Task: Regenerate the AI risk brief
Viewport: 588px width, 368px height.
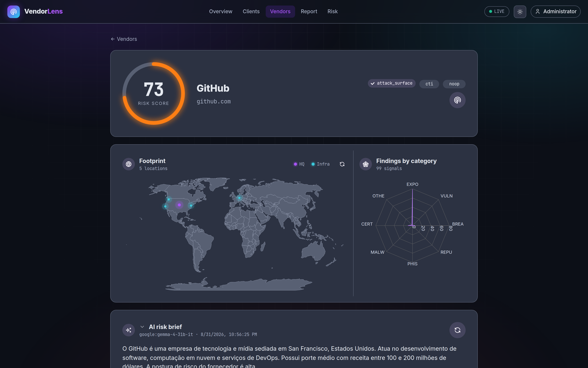Action: [458, 330]
